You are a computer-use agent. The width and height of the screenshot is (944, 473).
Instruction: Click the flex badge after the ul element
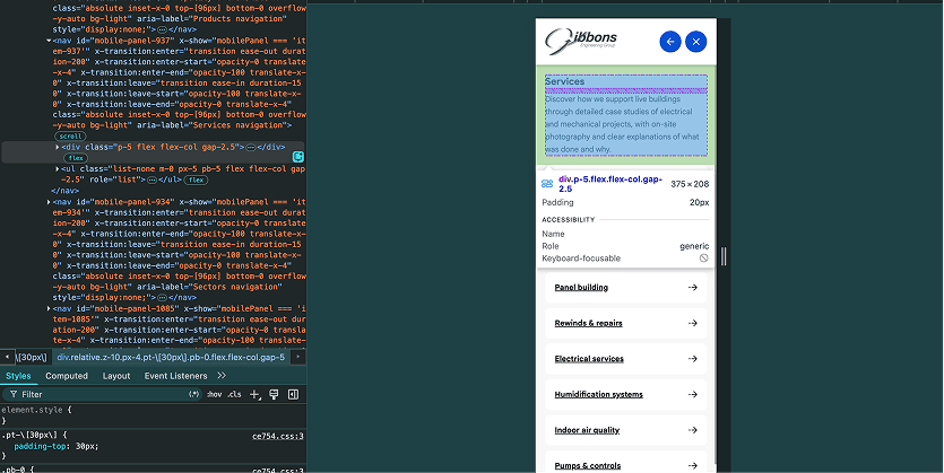(196, 180)
